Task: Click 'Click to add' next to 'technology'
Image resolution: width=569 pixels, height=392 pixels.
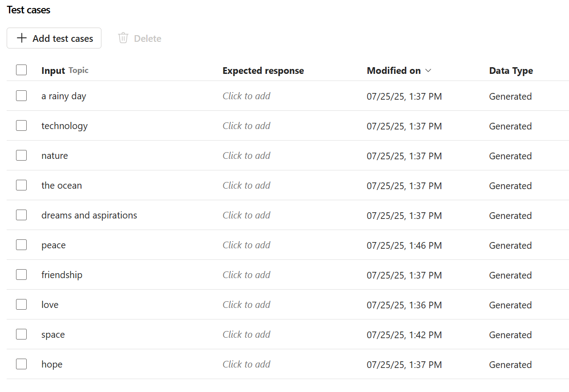Action: 246,125
